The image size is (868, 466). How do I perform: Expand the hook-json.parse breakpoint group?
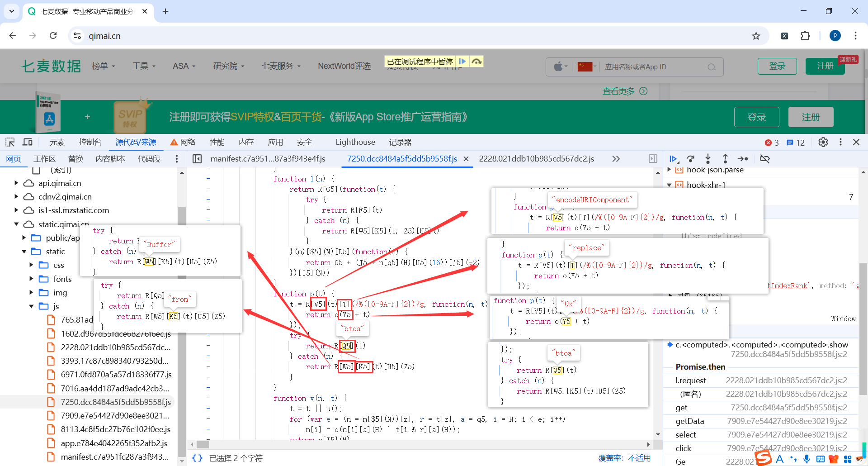click(669, 170)
